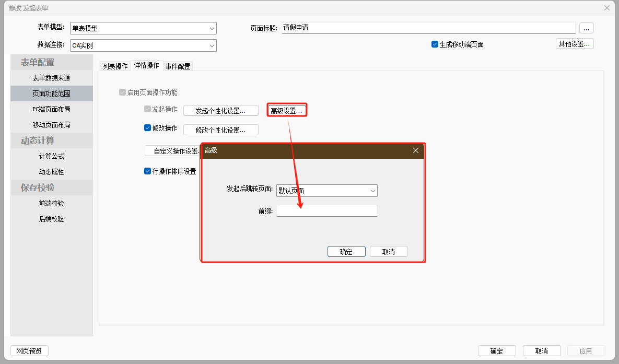This screenshot has height=364, width=619.
Task: Click into the 前缀 input field
Action: click(326, 211)
